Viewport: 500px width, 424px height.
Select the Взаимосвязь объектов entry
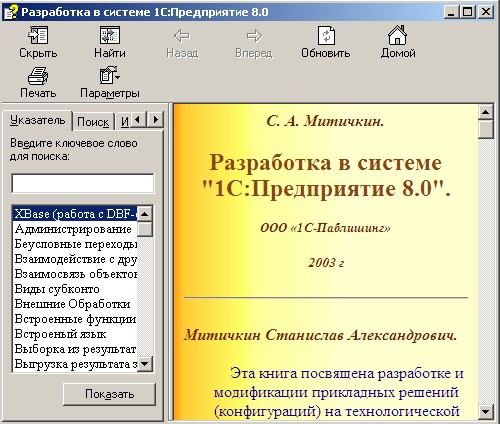pyautogui.click(x=75, y=274)
